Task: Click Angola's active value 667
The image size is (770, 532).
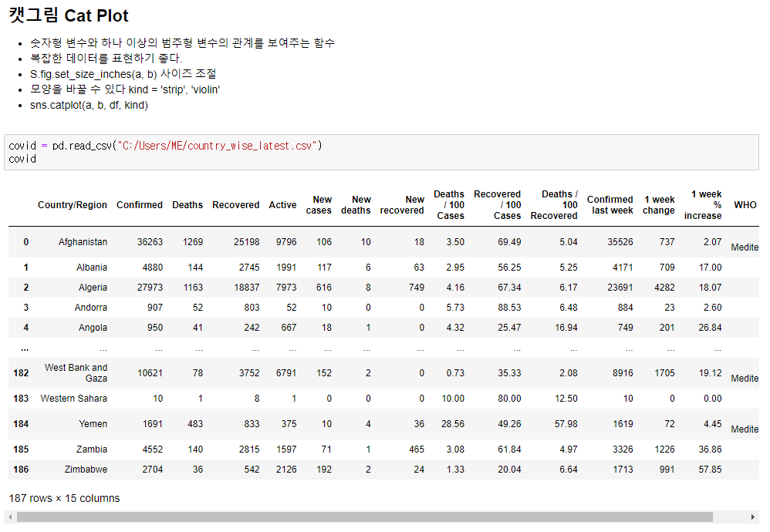Action: coord(289,328)
